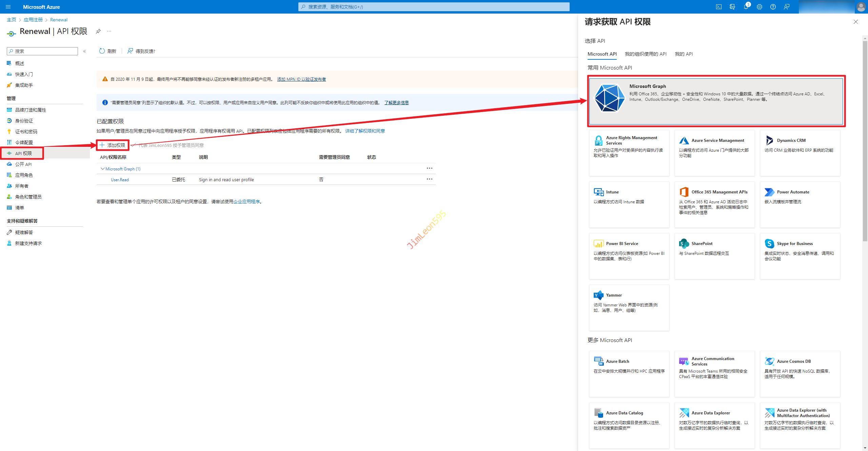The width and height of the screenshot is (868, 451).
Task: Collapse the Microsoft Graph (1) permission group
Action: click(102, 169)
